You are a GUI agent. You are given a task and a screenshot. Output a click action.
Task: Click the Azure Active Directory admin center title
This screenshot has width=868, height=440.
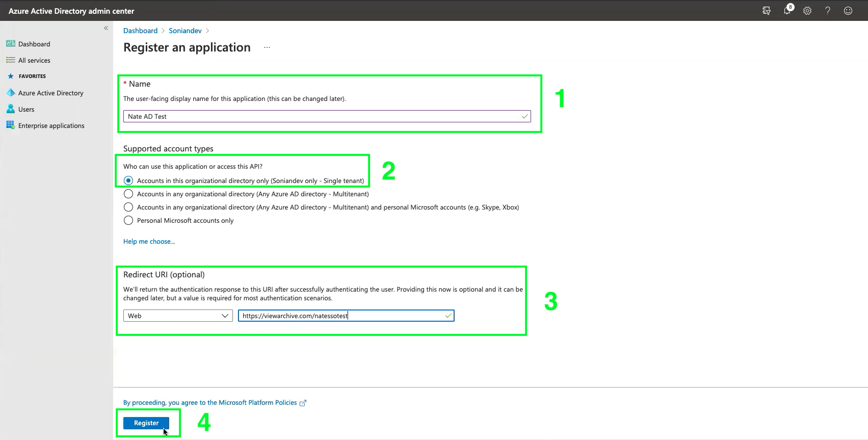(x=71, y=11)
